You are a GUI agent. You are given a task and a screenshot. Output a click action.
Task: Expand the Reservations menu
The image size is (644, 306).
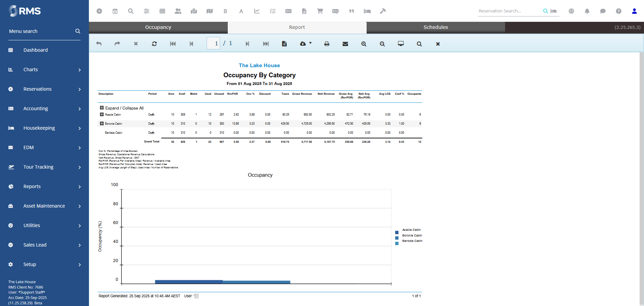coord(44,89)
